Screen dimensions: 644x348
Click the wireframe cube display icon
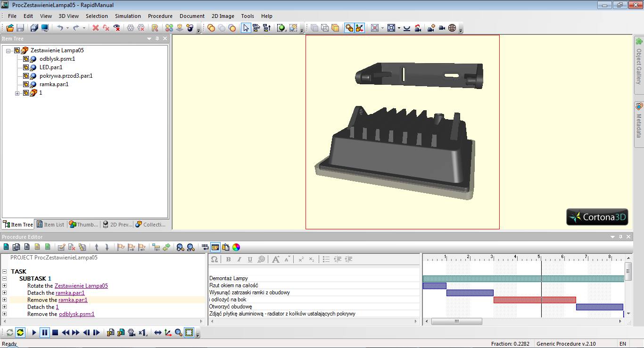325,28
